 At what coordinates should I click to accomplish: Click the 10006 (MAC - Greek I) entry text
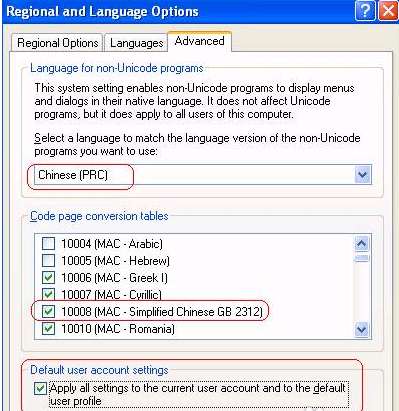(114, 278)
